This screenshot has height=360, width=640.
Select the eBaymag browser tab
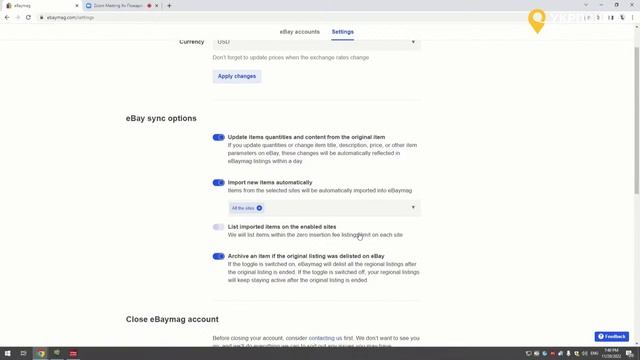point(41,6)
